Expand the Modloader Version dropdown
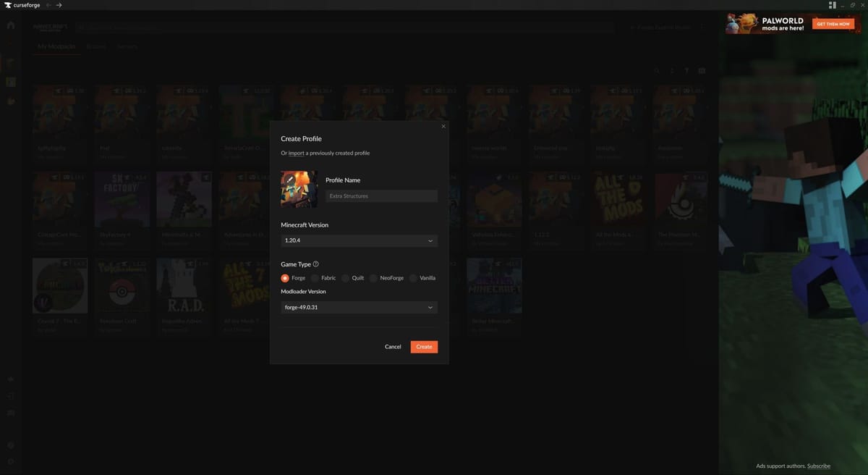Viewport: 868px width, 475px height. pos(359,306)
